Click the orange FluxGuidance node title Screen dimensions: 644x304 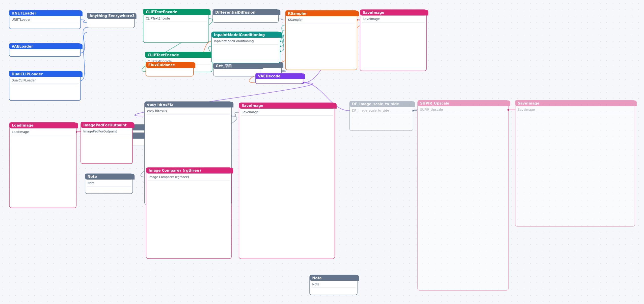(x=170, y=65)
